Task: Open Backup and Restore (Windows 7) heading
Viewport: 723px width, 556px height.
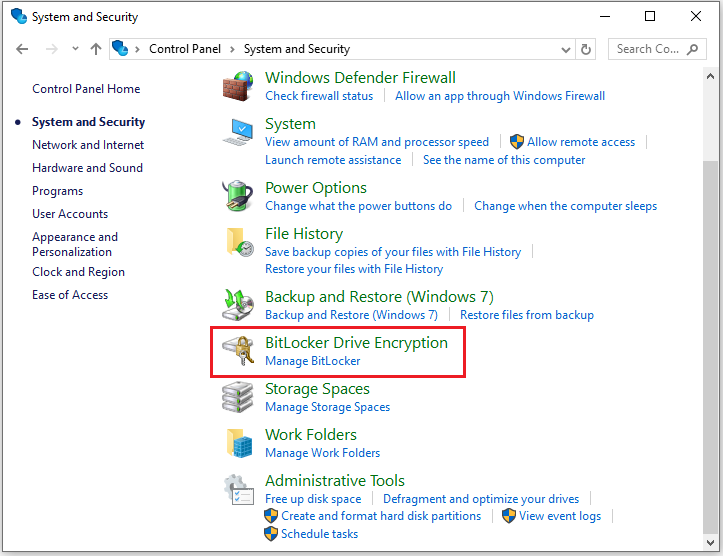Action: [x=379, y=296]
